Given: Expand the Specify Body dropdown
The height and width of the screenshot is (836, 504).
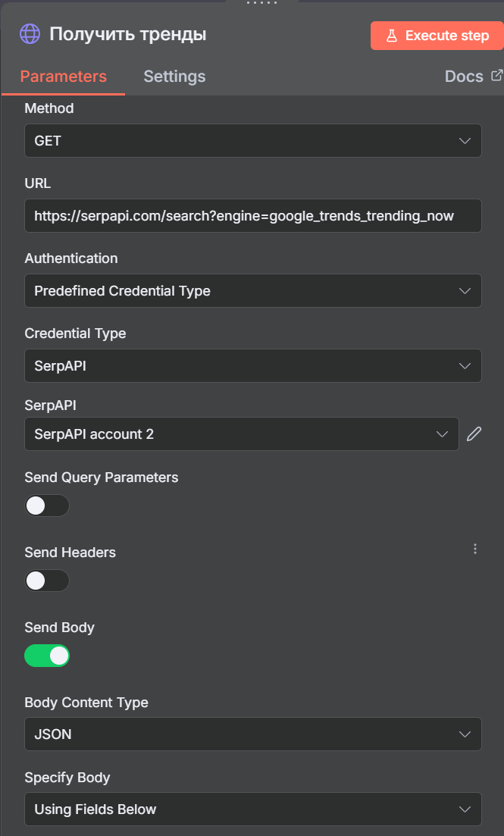Looking at the screenshot, I should tap(253, 809).
